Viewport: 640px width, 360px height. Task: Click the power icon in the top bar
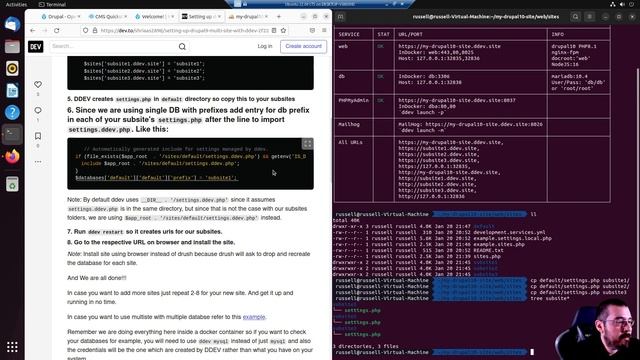[632, 4]
